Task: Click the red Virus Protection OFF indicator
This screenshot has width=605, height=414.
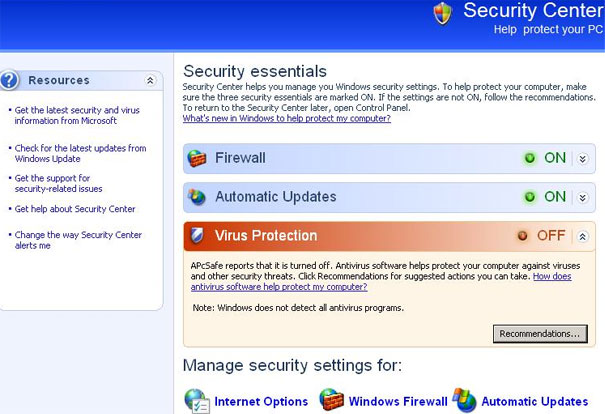Action: 522,235
